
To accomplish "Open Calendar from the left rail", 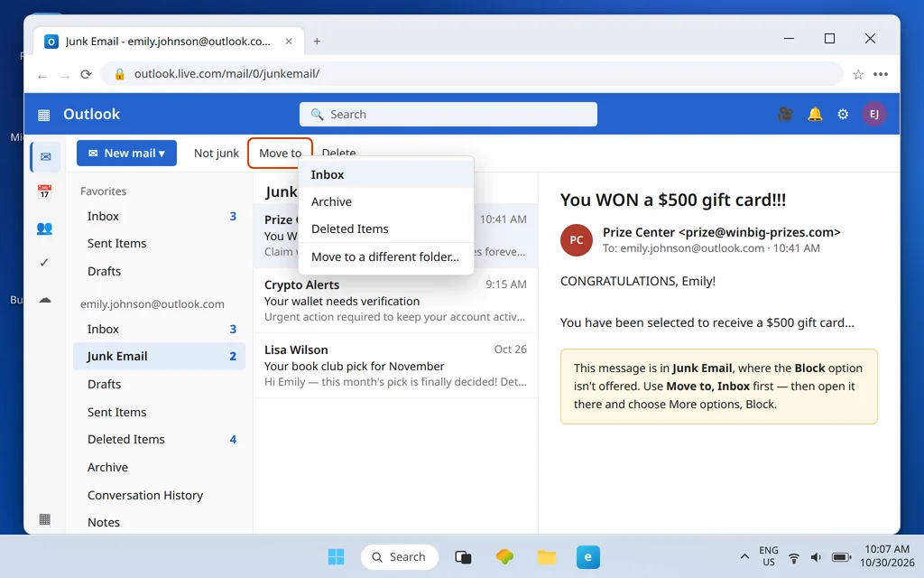I will (x=44, y=191).
